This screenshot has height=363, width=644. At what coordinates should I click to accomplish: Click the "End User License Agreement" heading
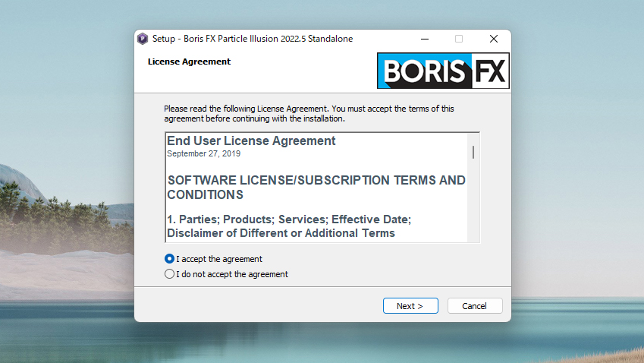click(251, 141)
